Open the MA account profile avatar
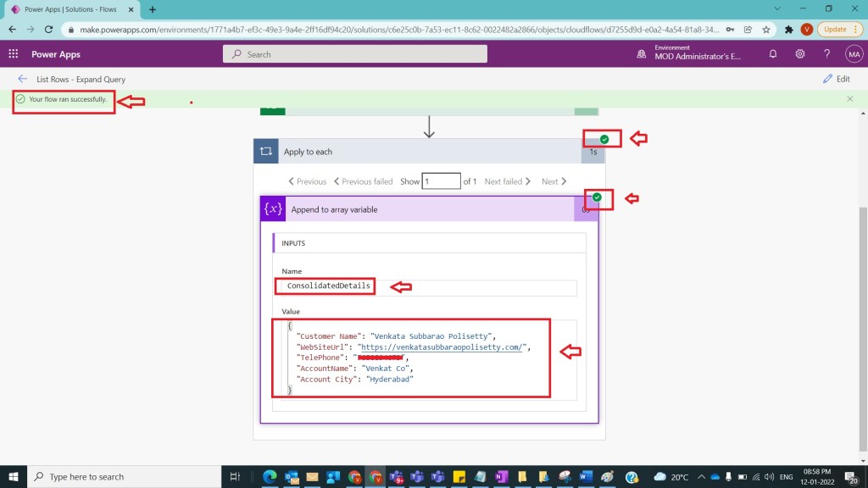Viewport: 868px width, 488px height. pyautogui.click(x=854, y=53)
